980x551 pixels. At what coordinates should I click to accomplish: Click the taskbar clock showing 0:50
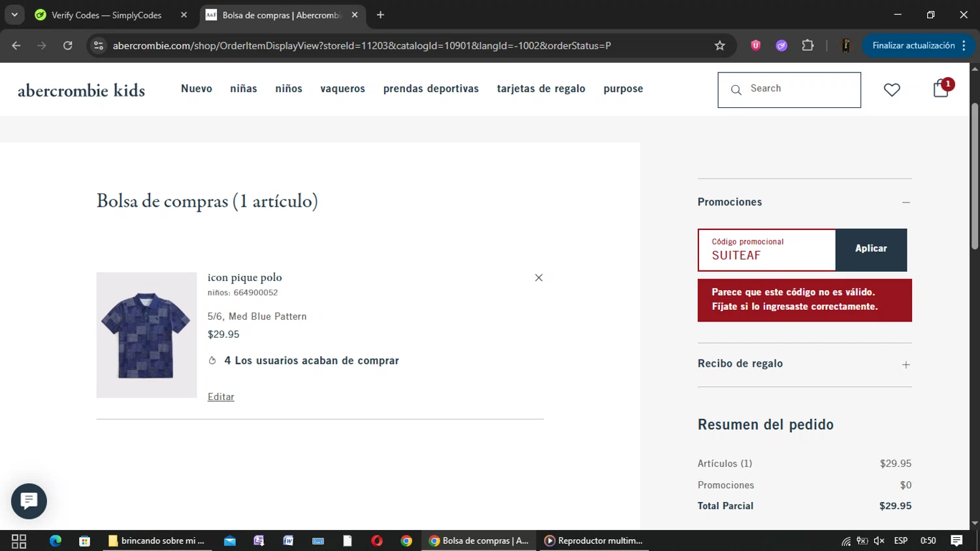tap(928, 541)
